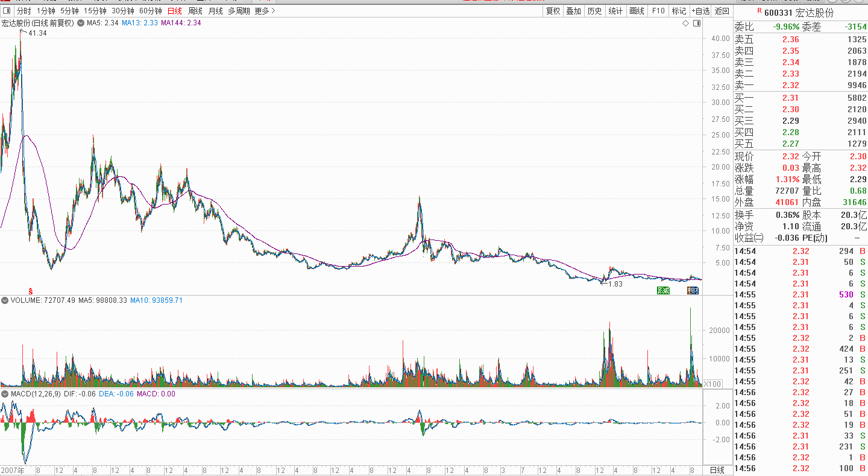This screenshot has width=868, height=476.
Task: Select the 买五 price 2.27 row
Action: (800, 144)
